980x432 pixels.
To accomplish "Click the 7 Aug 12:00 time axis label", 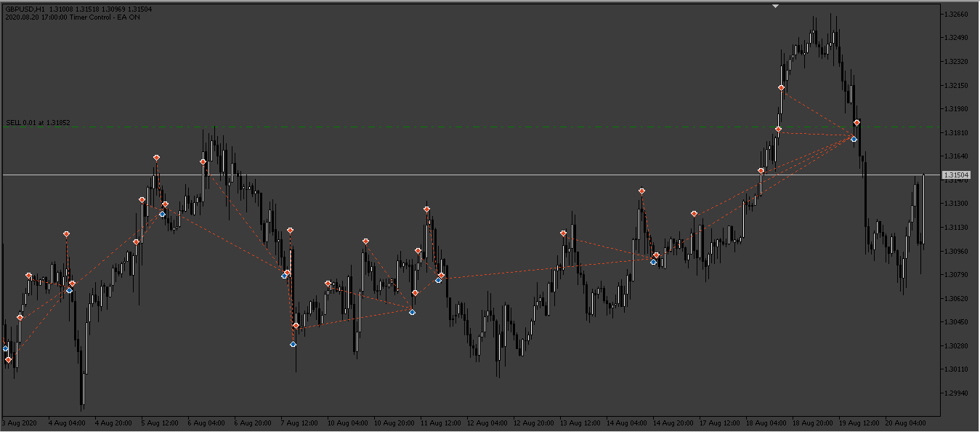I will pyautogui.click(x=299, y=423).
